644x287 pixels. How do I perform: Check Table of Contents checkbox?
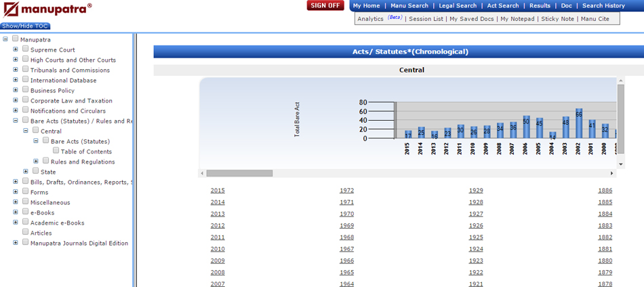[x=56, y=151]
